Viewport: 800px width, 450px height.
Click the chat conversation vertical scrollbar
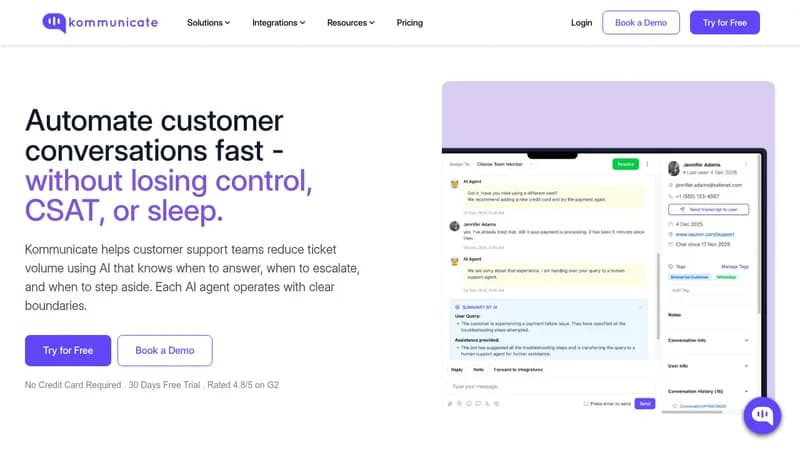click(658, 296)
